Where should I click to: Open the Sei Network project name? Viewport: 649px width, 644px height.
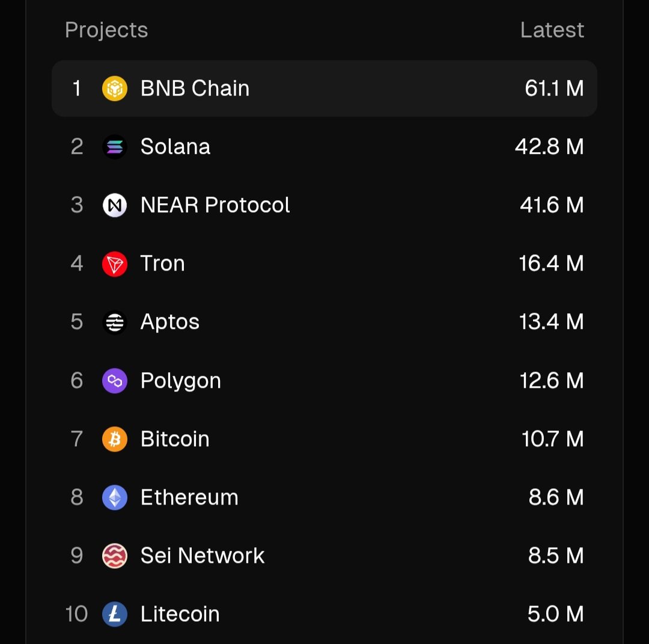pos(203,556)
